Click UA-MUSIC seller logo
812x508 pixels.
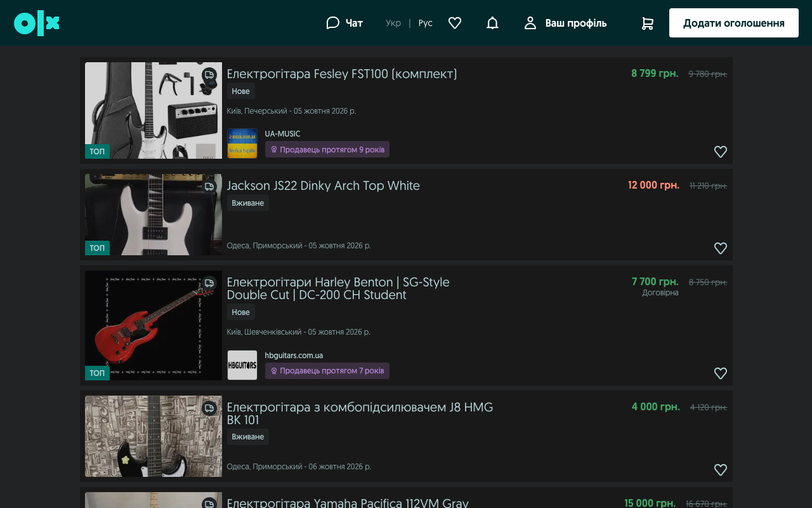coord(242,144)
